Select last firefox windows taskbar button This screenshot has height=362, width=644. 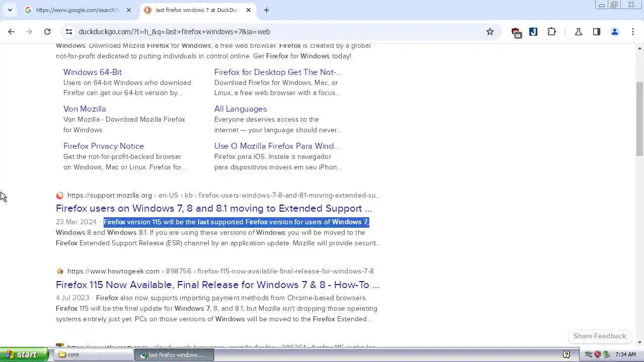[x=174, y=354]
